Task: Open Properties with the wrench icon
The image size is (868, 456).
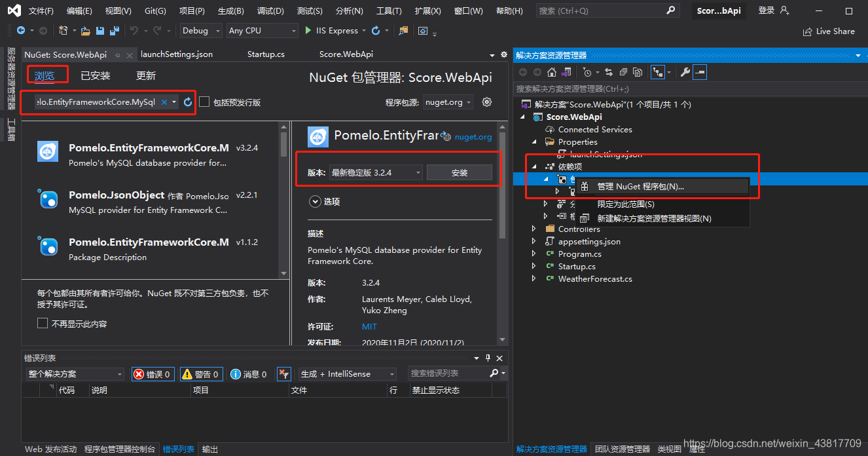Action: [x=685, y=73]
